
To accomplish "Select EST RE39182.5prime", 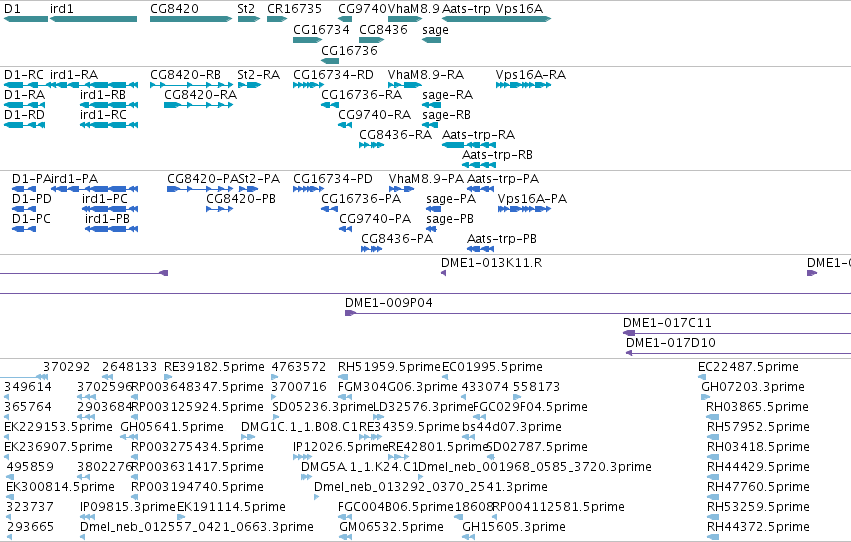I will click(x=168, y=377).
